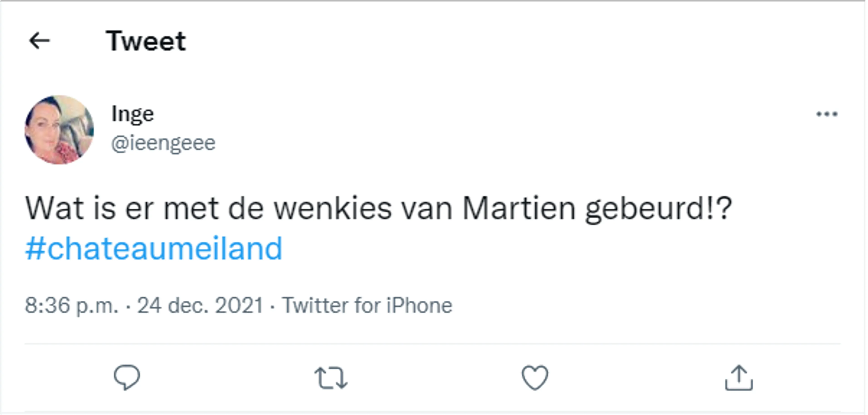Screen dimensions: 868x415
Task: Click the display name Inge
Action: [133, 114]
